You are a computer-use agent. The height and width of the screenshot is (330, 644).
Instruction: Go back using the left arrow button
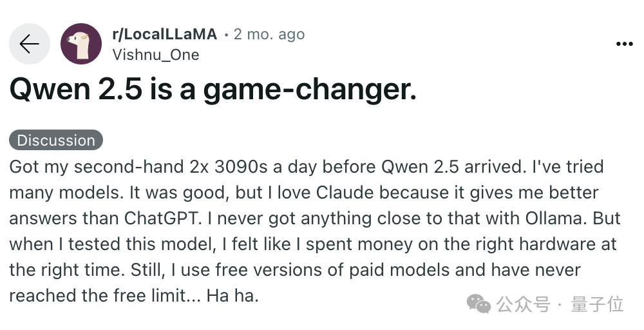(x=30, y=44)
